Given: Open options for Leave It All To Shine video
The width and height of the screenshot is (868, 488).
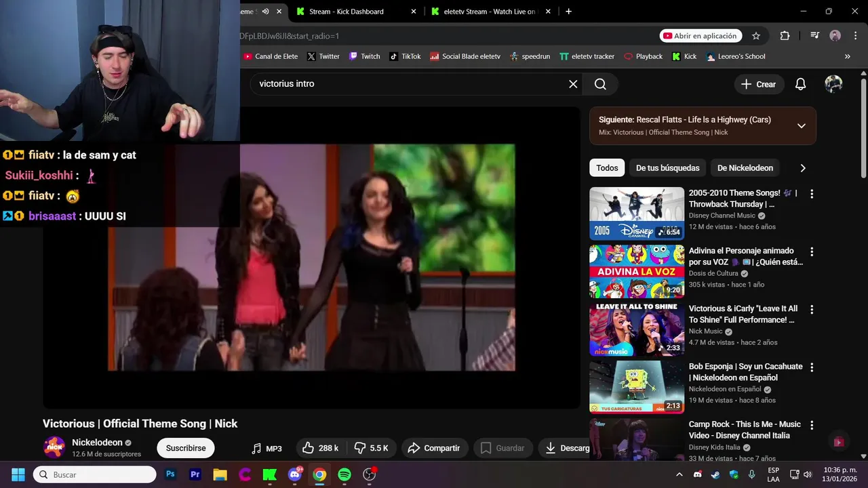Looking at the screenshot, I should coord(812,309).
